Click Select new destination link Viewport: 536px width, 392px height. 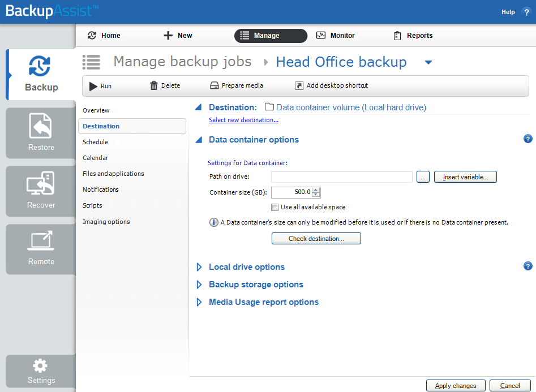pos(243,120)
